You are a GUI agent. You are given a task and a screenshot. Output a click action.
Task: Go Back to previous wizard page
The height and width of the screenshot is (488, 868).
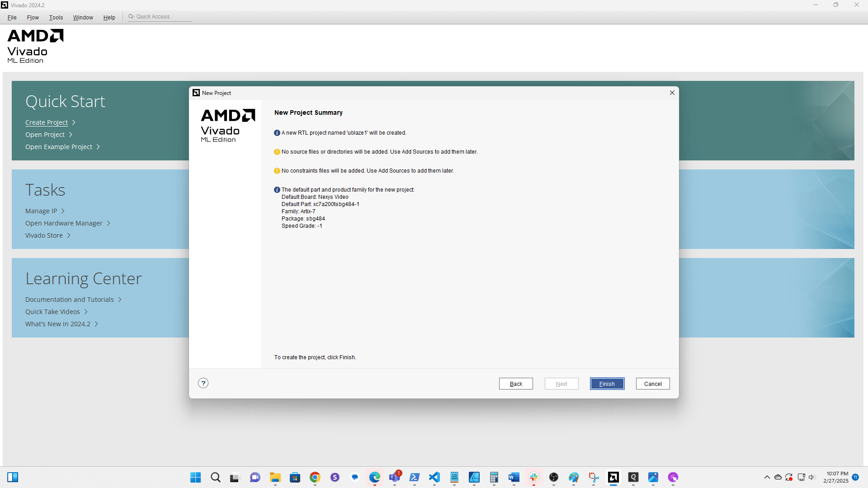pyautogui.click(x=516, y=384)
